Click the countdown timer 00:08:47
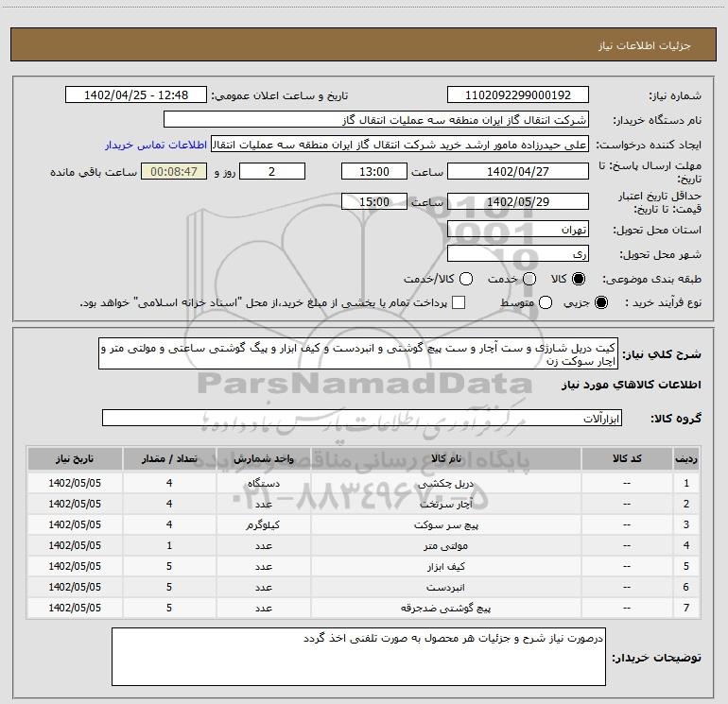Image resolution: width=728 pixels, height=704 pixels. (174, 171)
